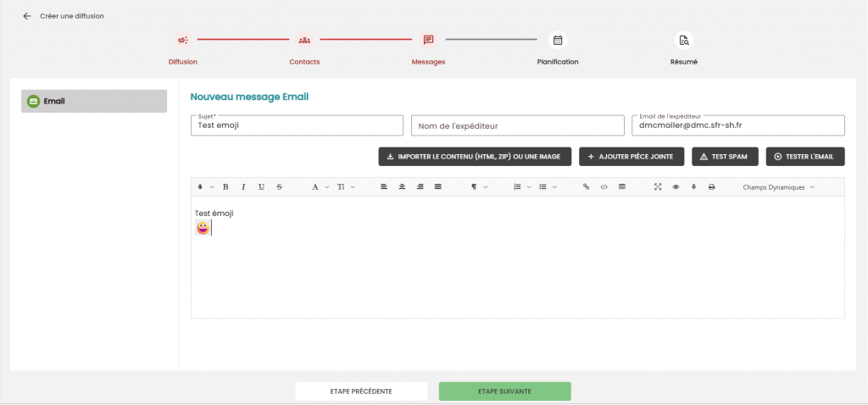Toggle underline formatting
Screen dimensions: 868x405
261,187
